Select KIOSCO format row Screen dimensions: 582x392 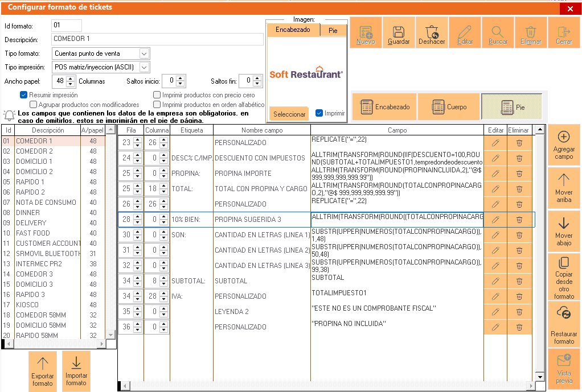point(54,305)
